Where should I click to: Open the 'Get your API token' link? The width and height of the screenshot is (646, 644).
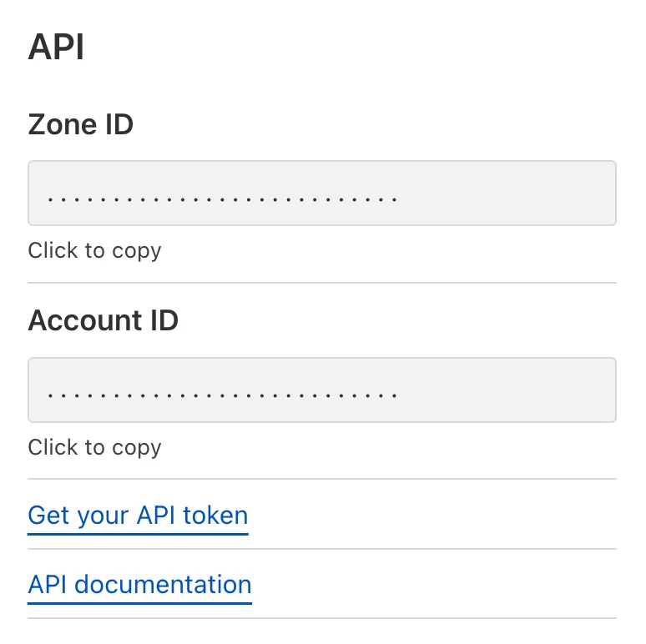pos(138,515)
